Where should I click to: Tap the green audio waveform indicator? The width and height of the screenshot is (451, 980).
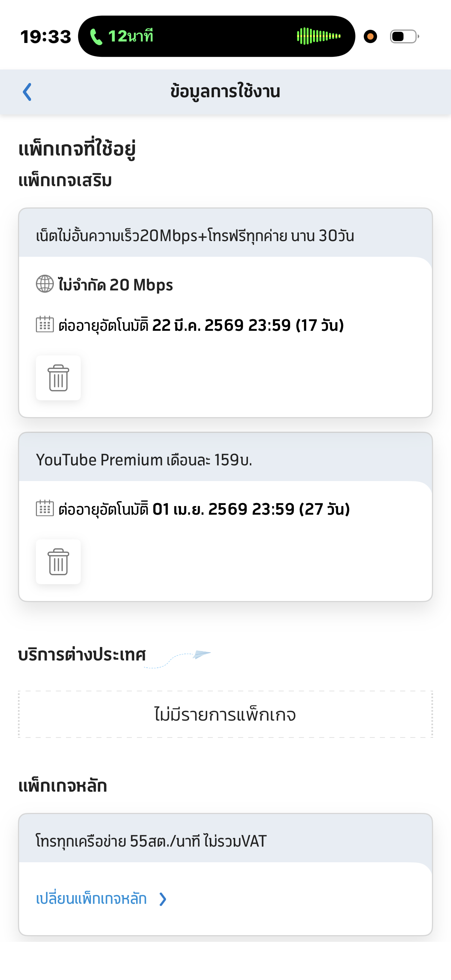[x=319, y=37]
